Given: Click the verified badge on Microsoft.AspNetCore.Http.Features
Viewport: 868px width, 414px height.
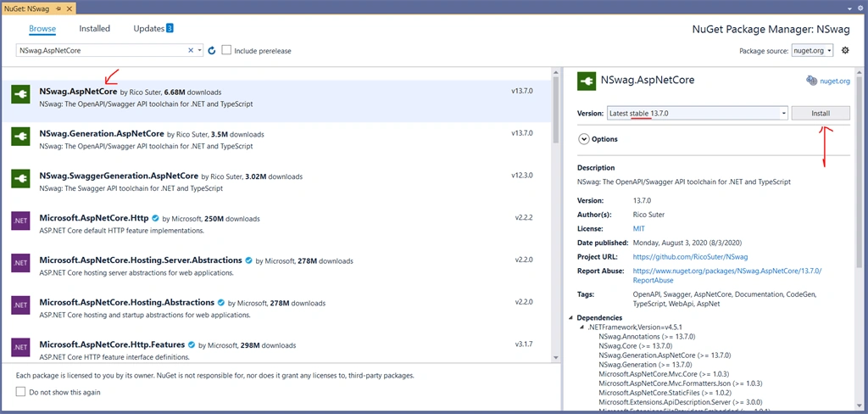Looking at the screenshot, I should coord(192,344).
